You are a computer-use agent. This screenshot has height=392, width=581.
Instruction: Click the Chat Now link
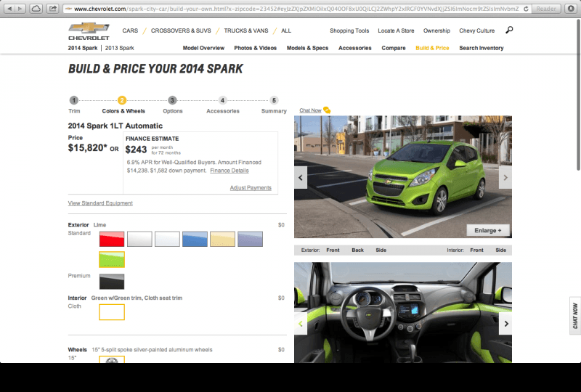[310, 110]
